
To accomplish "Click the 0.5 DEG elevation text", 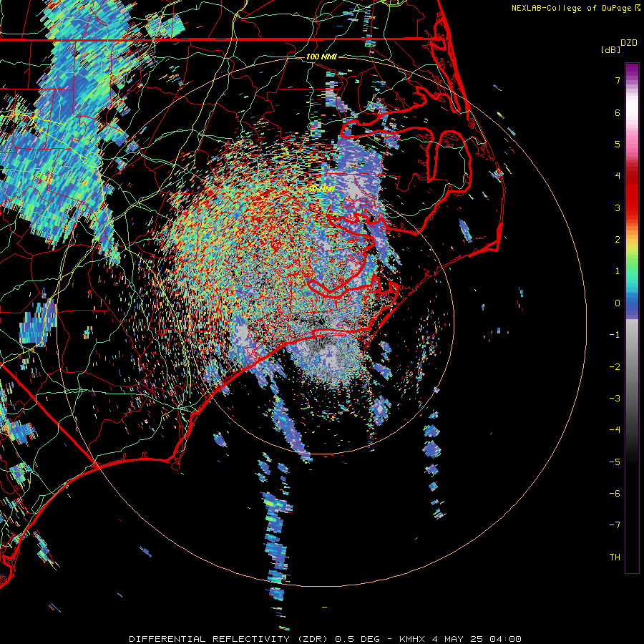I will (358, 639).
